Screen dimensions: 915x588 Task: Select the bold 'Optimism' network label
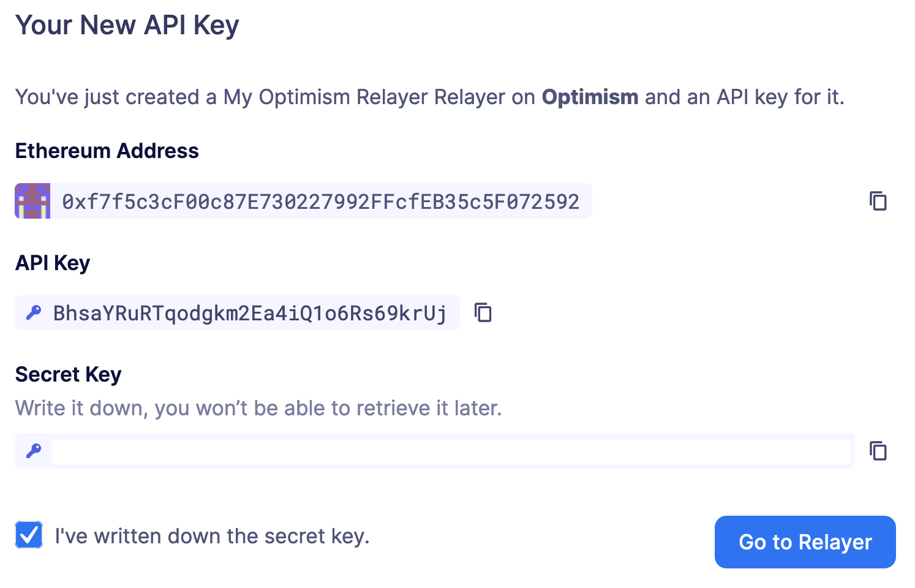click(x=589, y=97)
